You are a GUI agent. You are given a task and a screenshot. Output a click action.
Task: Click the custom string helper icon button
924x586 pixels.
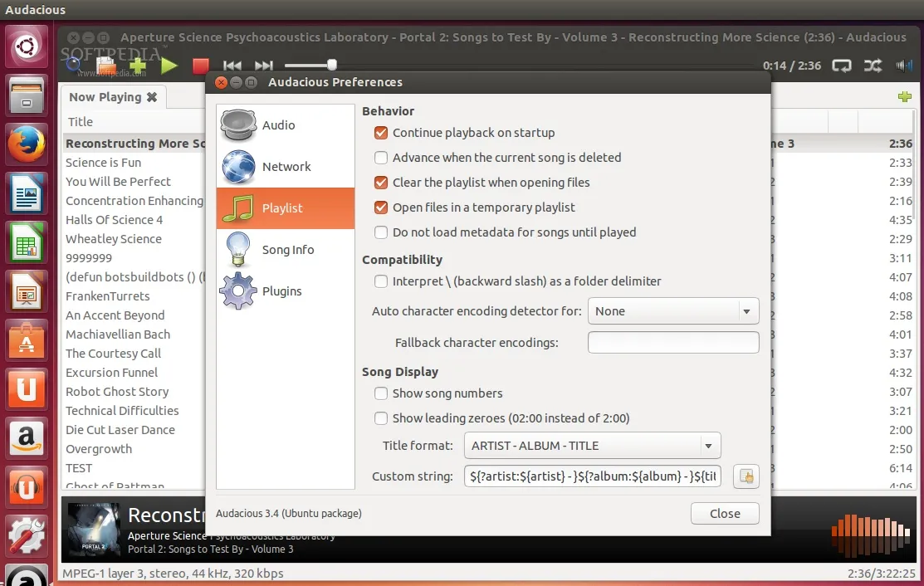point(746,476)
